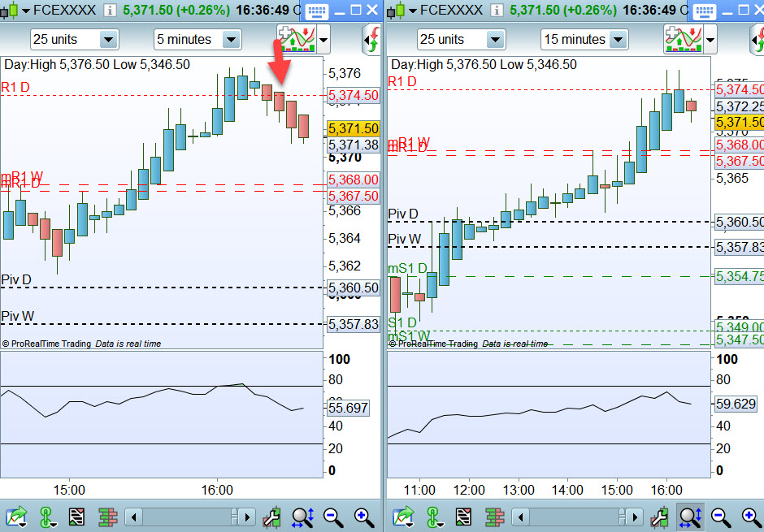The height and width of the screenshot is (532, 764).
Task: Click FCEXXXX title in 15 minutes window
Action: (x=451, y=10)
